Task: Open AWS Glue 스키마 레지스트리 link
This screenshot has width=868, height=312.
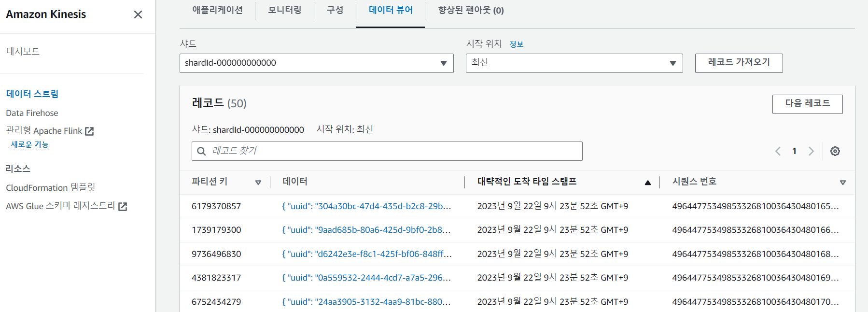Action: [60, 206]
